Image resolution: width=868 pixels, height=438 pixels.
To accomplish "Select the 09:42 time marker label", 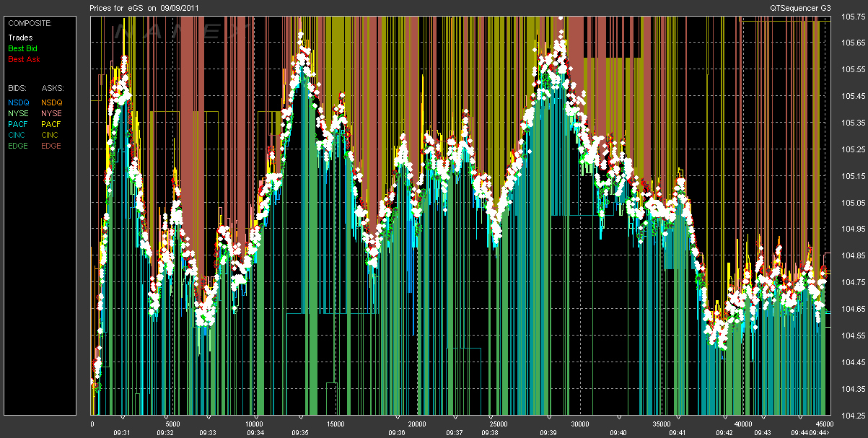I will point(724,432).
